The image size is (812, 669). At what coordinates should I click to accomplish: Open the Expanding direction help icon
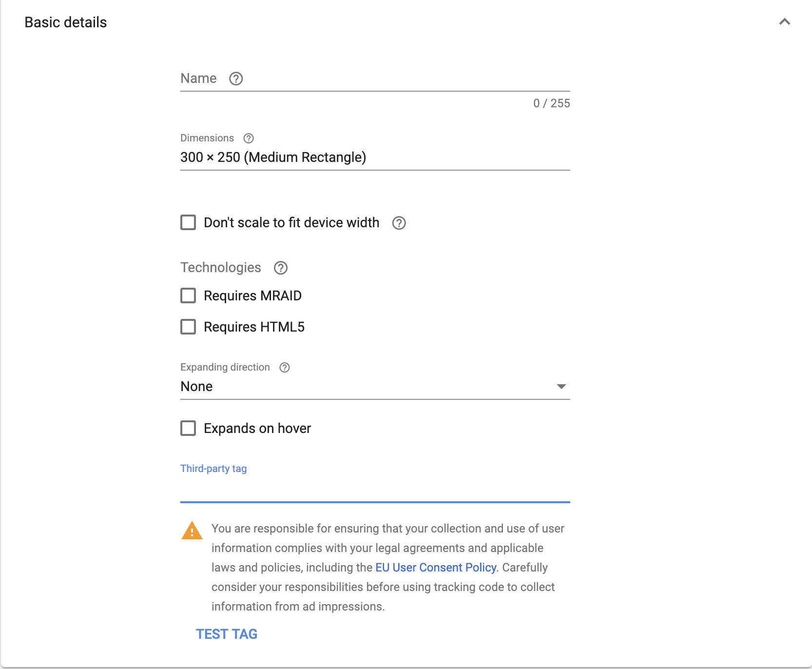[x=285, y=367]
